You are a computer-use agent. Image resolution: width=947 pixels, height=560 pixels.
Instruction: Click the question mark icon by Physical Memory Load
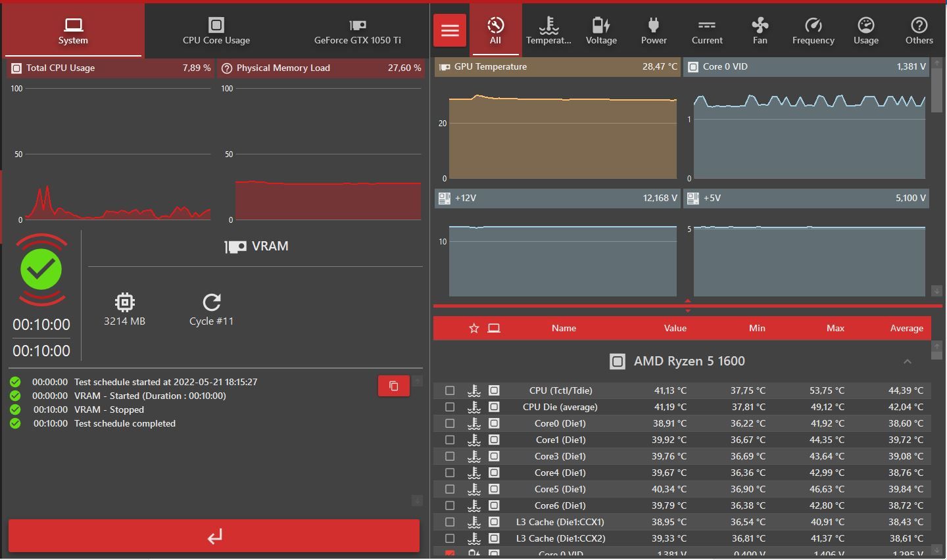coord(227,68)
